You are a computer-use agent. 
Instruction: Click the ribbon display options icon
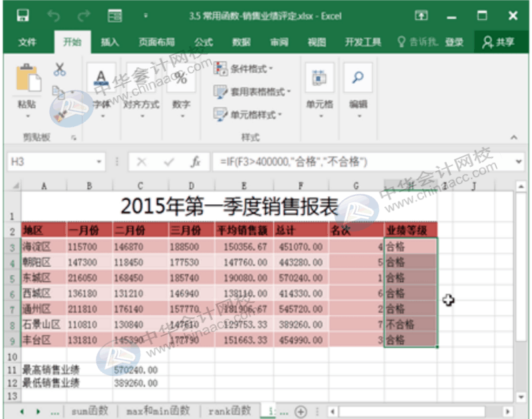[421, 15]
